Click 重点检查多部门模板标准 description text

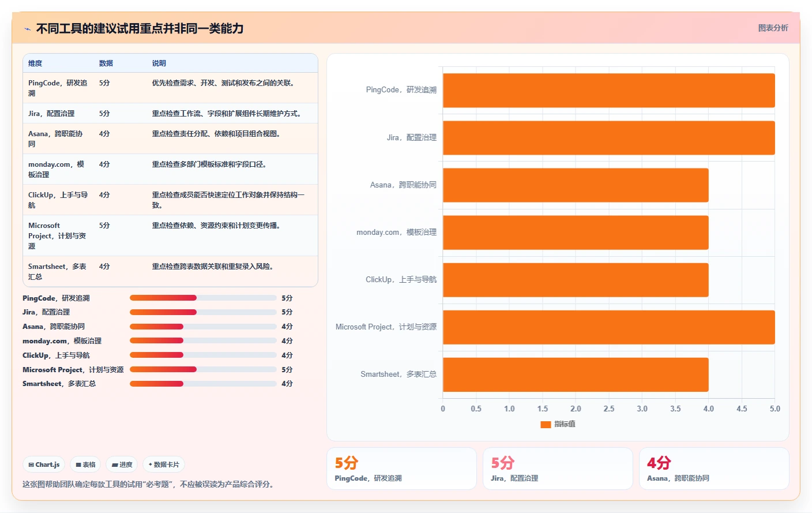click(210, 164)
